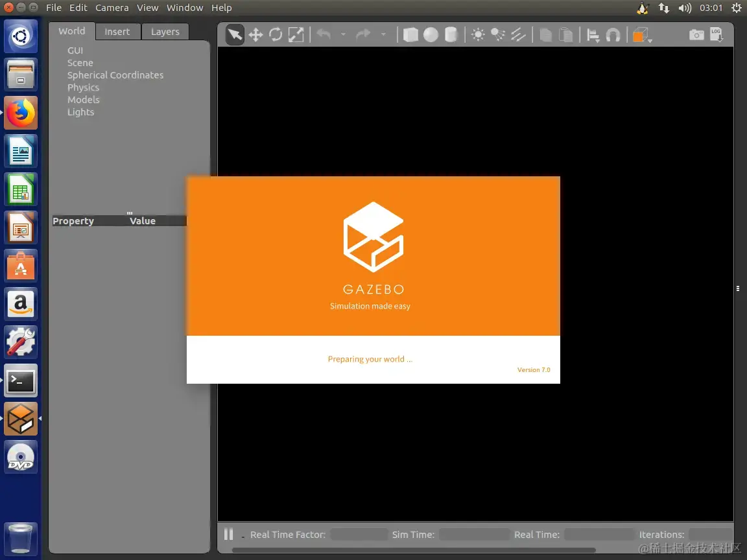
Task: Select GUI in the world tree
Action: coord(75,50)
